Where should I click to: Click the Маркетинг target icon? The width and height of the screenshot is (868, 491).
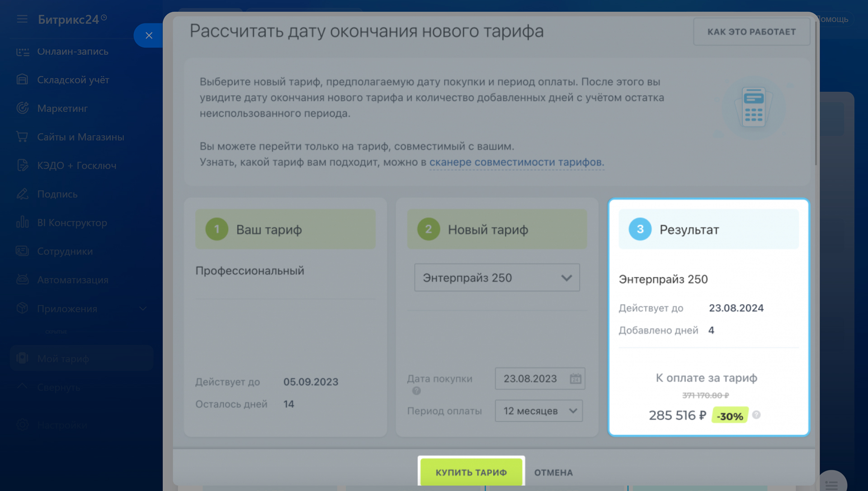[x=22, y=108]
